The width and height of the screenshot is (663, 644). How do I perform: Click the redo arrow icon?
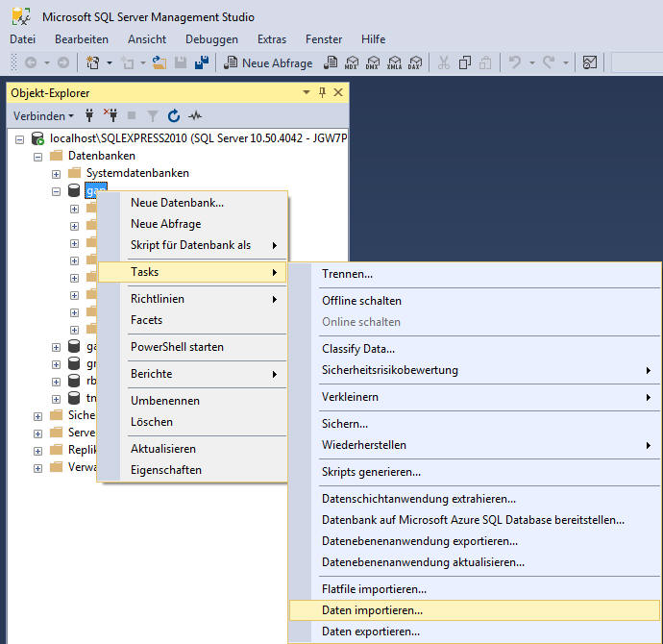pos(549,62)
